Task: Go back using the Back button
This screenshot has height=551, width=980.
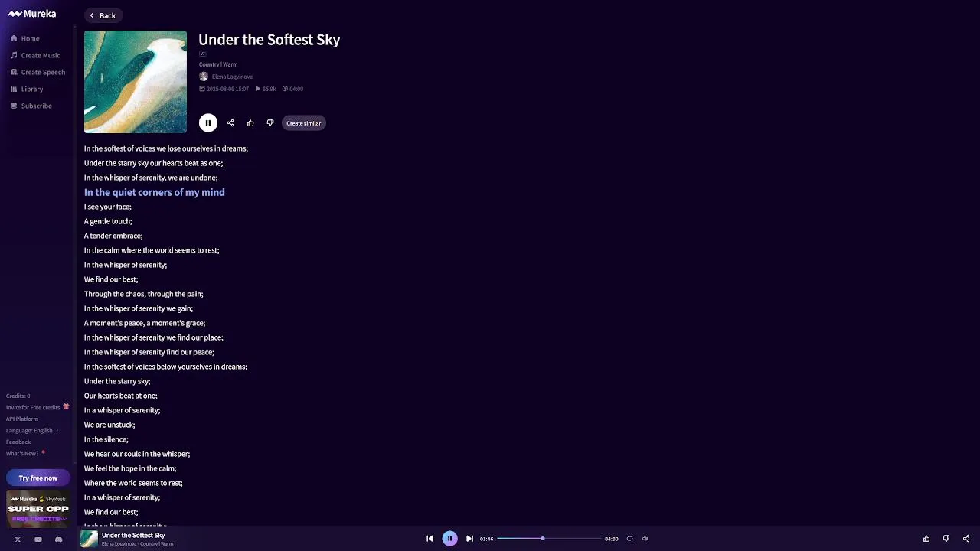Action: 103,15
